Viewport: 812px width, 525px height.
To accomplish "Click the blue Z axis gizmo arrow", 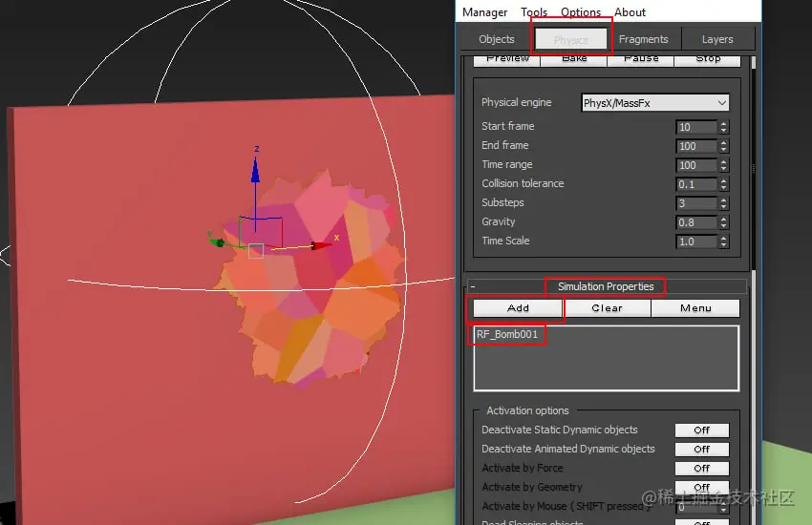I will pyautogui.click(x=255, y=171).
